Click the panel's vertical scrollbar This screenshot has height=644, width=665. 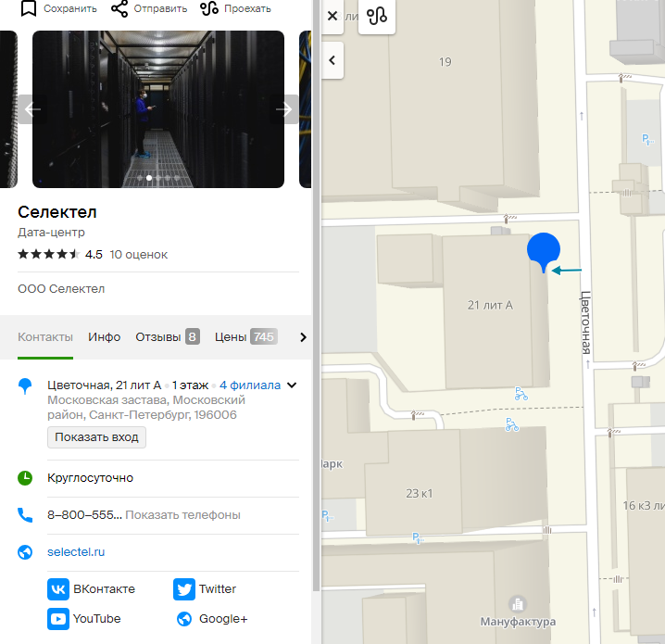(316, 297)
